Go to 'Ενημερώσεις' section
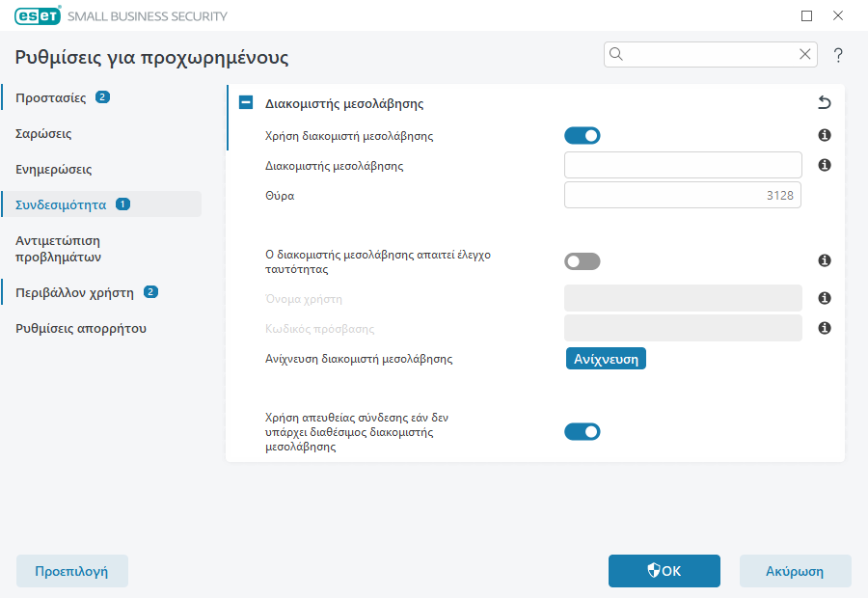Screen dimensions: 868x598 [x=54, y=169]
